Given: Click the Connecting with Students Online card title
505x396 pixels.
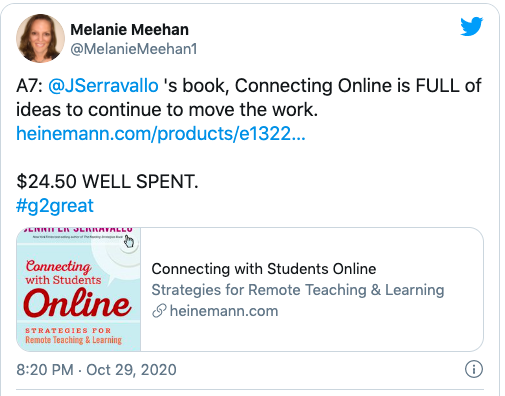Looking at the screenshot, I should 264,269.
